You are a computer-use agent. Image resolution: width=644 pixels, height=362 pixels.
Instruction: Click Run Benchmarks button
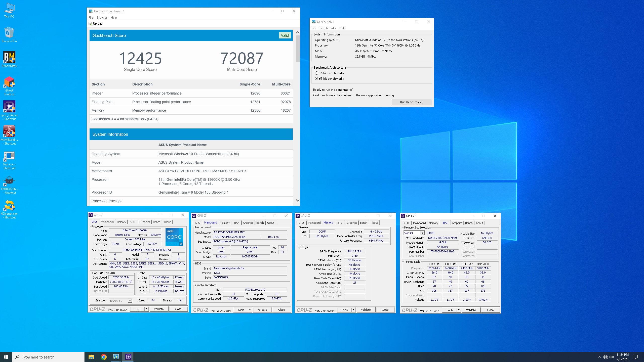[411, 102]
